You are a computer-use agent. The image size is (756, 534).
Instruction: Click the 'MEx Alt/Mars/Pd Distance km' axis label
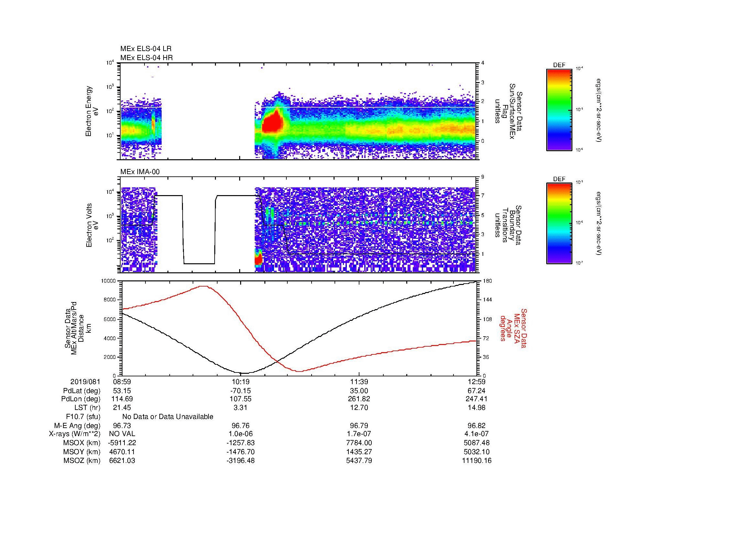point(78,328)
